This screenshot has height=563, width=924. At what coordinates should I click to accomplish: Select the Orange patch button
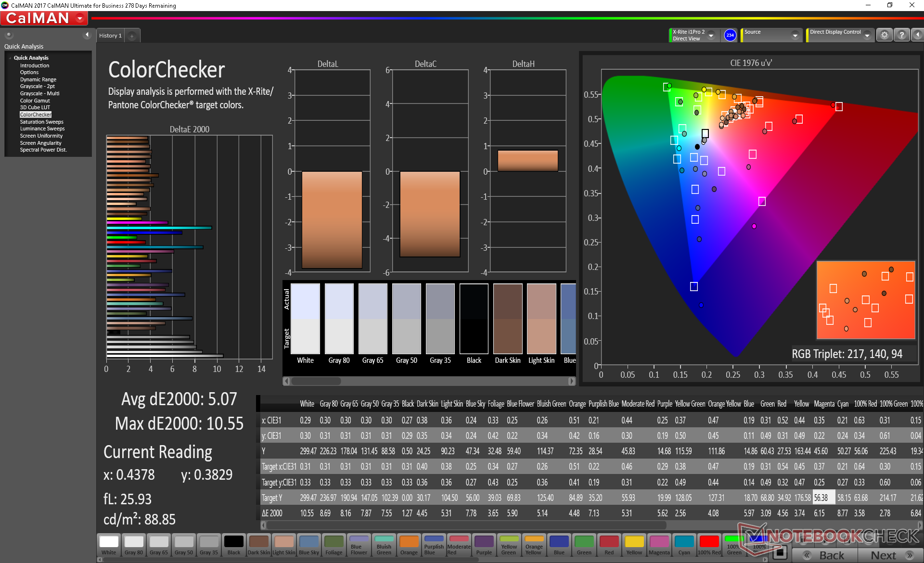click(x=409, y=545)
